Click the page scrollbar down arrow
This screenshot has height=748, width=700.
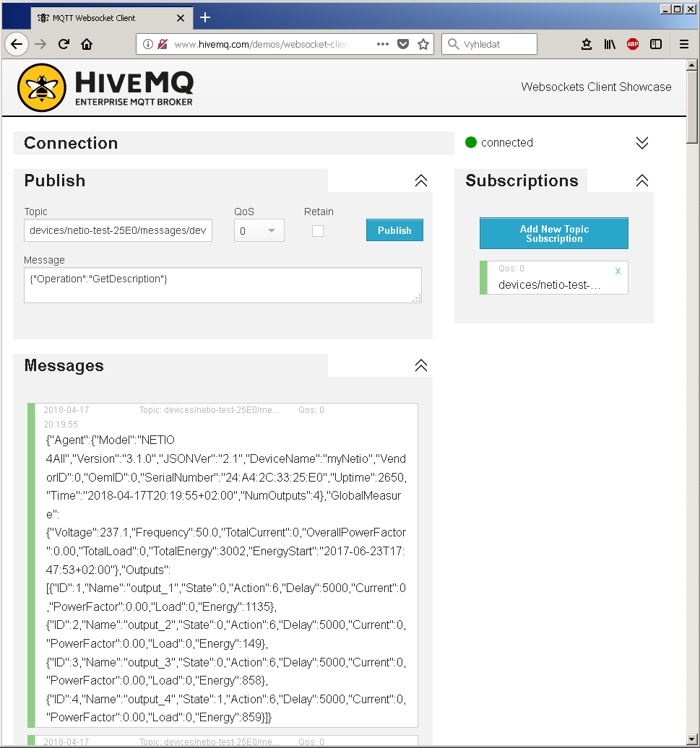point(692,740)
